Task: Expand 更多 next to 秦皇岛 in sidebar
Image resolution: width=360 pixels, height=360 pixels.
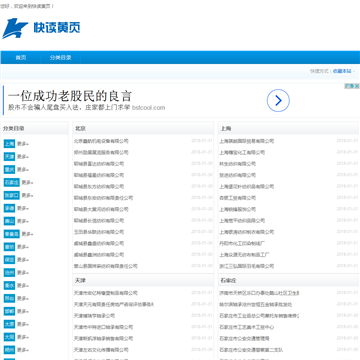Action: pyautogui.click(x=28, y=234)
